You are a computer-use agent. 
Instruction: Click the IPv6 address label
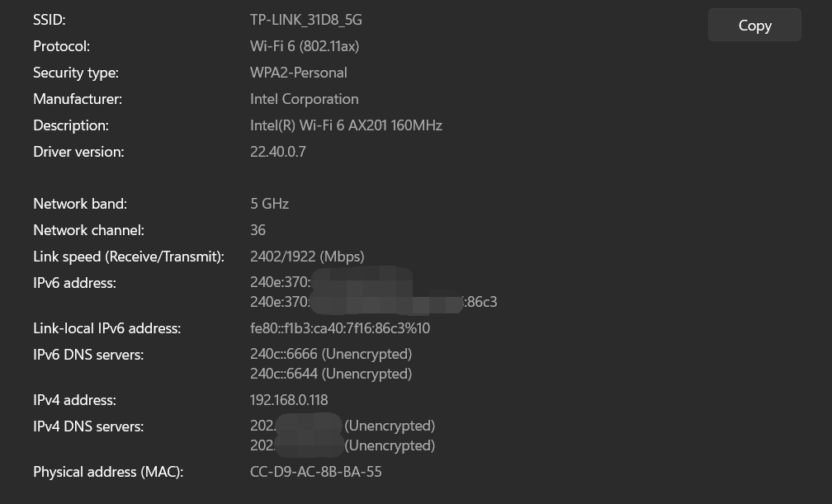(74, 283)
